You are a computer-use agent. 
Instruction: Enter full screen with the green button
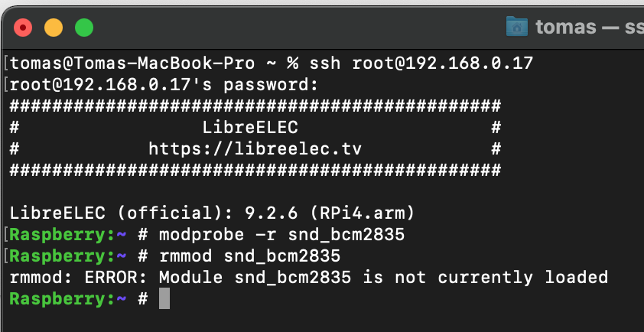pyautogui.click(x=84, y=28)
